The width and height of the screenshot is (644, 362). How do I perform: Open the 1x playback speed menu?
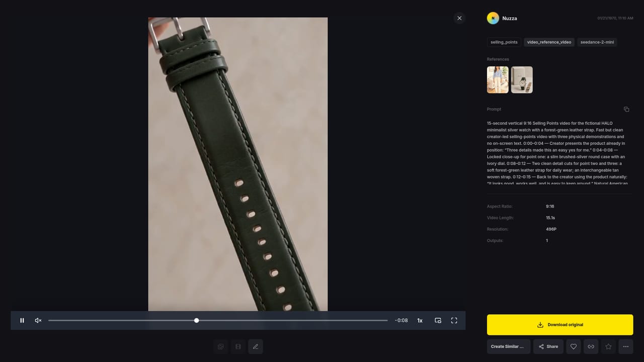point(420,320)
